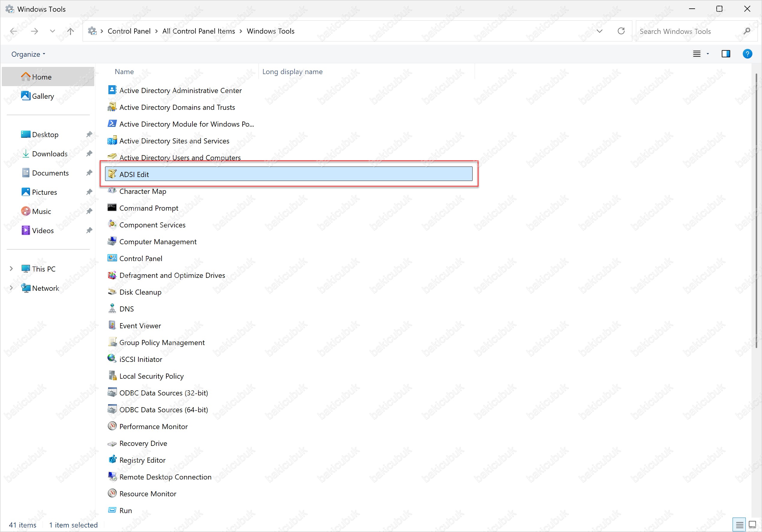
Task: Expand the This PC tree node
Action: tap(11, 269)
